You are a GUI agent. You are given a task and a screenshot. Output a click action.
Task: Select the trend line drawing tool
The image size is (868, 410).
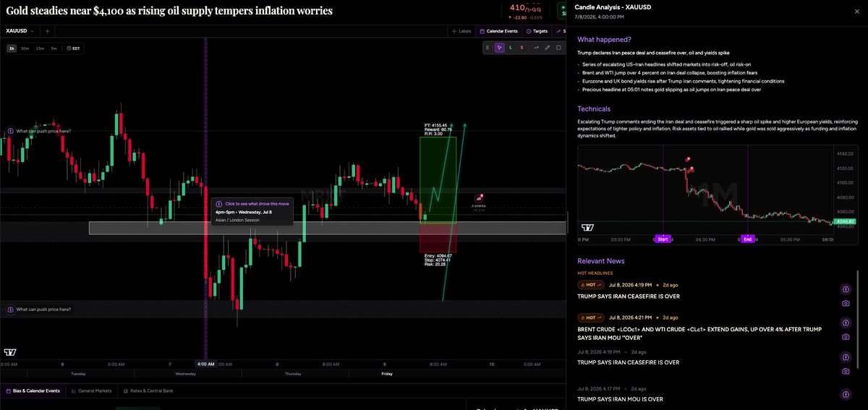(536, 48)
